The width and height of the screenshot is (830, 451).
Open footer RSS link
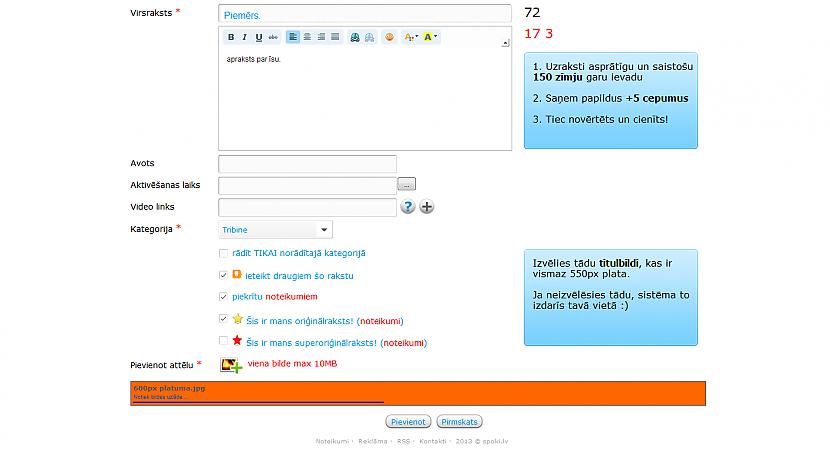[x=403, y=441]
